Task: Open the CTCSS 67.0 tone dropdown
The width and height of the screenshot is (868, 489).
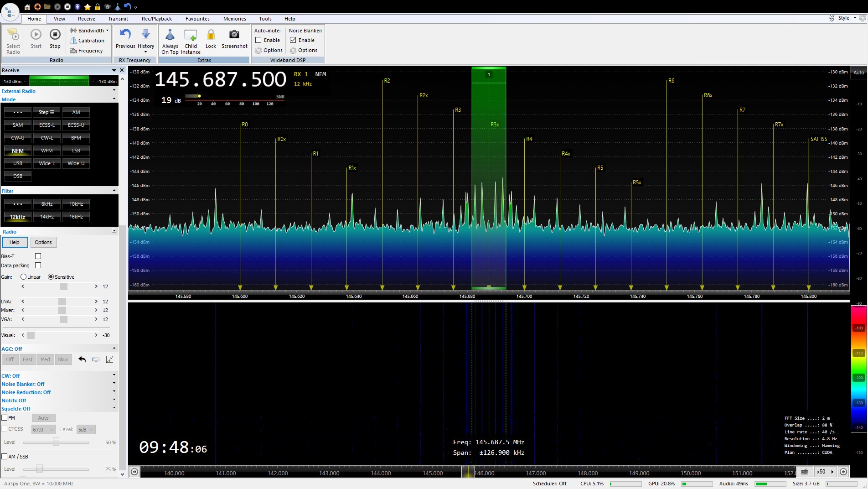Action: pyautogui.click(x=43, y=429)
